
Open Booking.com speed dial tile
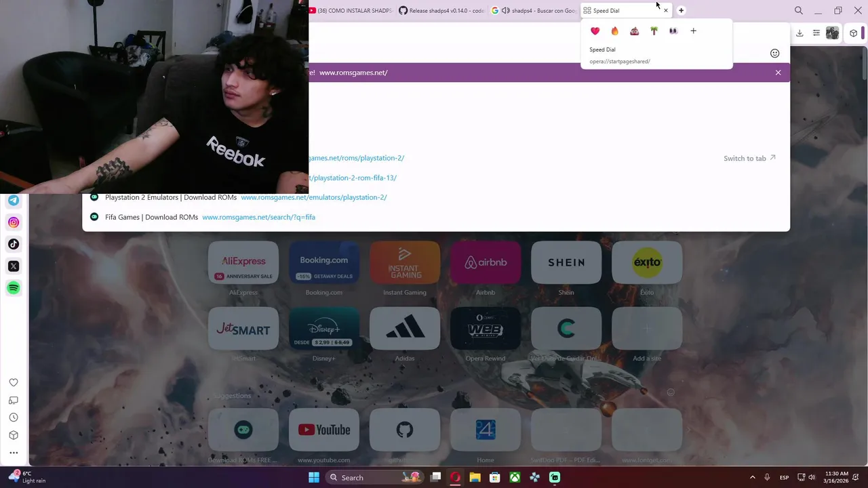324,263
